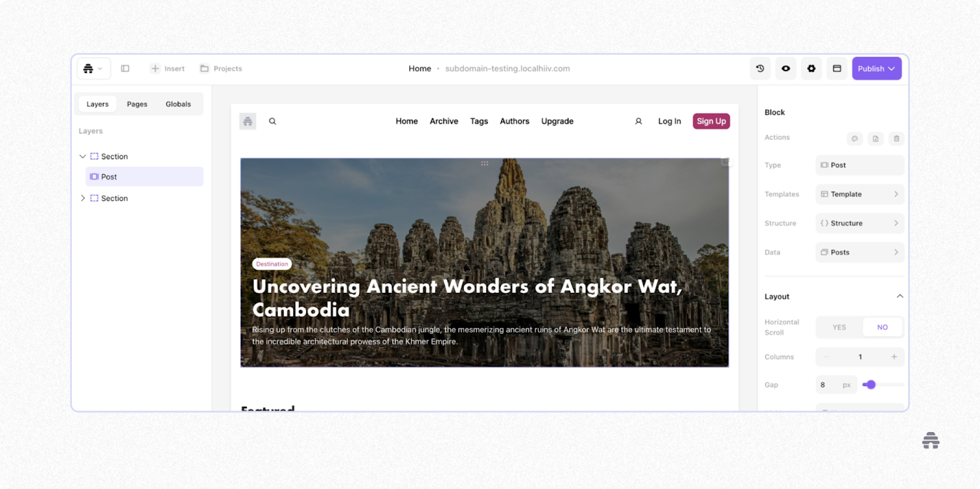Screen dimensions: 980x489
Task: Expand the second Section layer
Action: [x=83, y=198]
